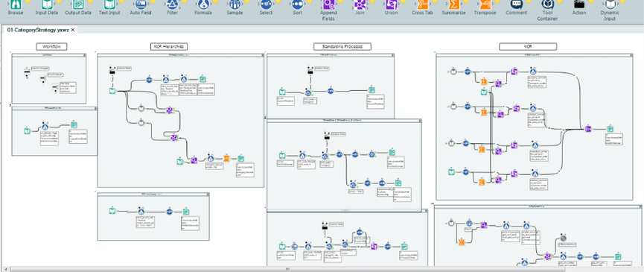This screenshot has width=644, height=272.
Task: Select the Tool Container tool
Action: pos(547,5)
